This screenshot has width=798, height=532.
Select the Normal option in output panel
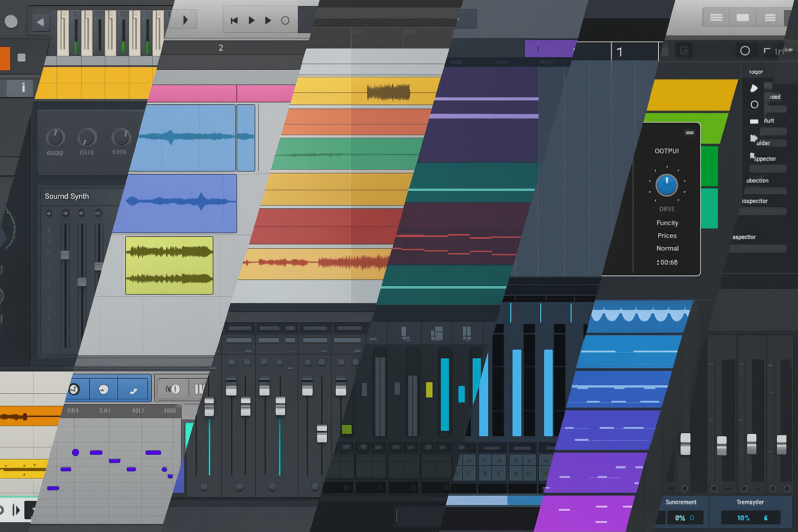click(667, 248)
